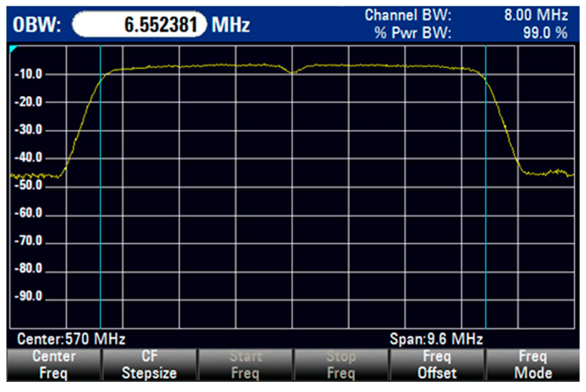Click the MHz unit beside OBW value

click(x=231, y=25)
